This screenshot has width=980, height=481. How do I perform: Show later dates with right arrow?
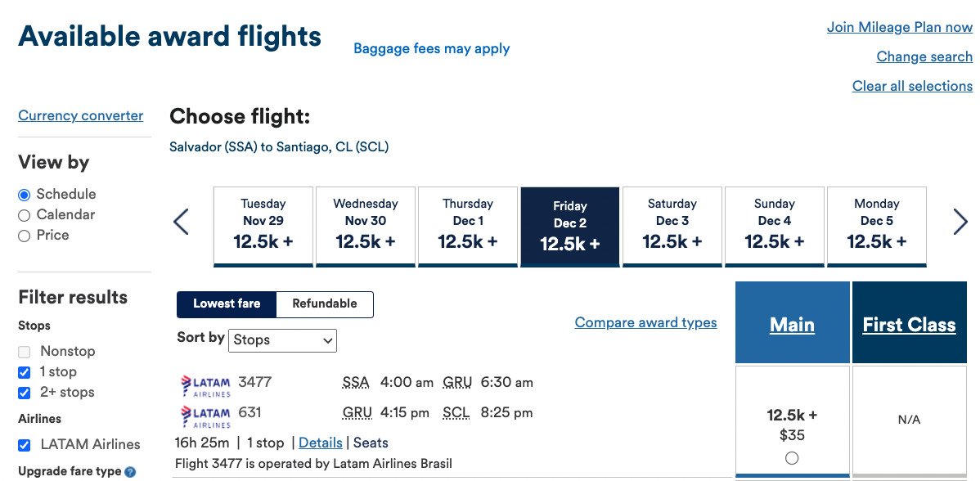pyautogui.click(x=960, y=222)
